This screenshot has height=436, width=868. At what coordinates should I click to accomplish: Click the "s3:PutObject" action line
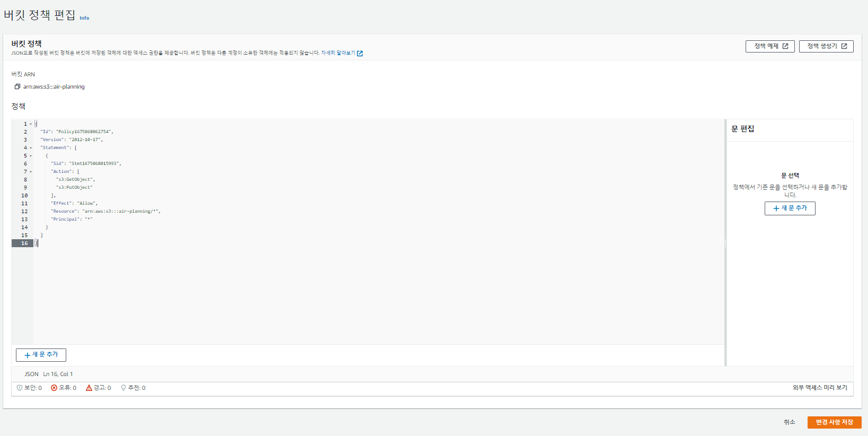(x=74, y=187)
